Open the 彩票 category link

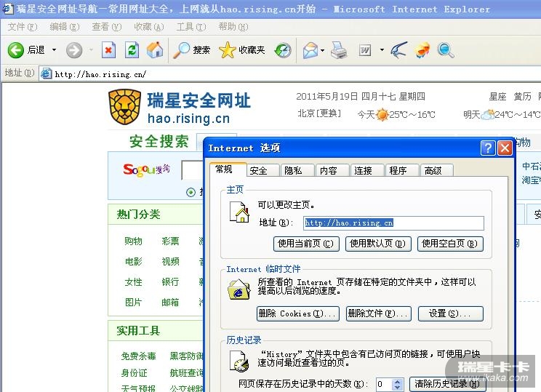170,241
